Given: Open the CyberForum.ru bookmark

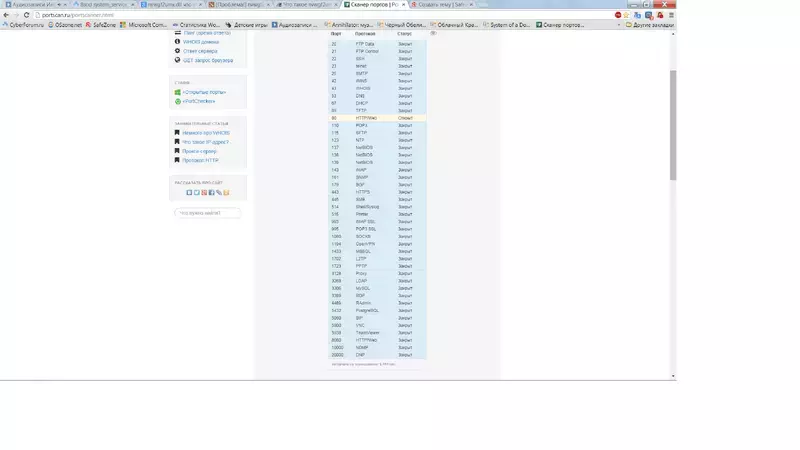Looking at the screenshot, I should coord(23,24).
